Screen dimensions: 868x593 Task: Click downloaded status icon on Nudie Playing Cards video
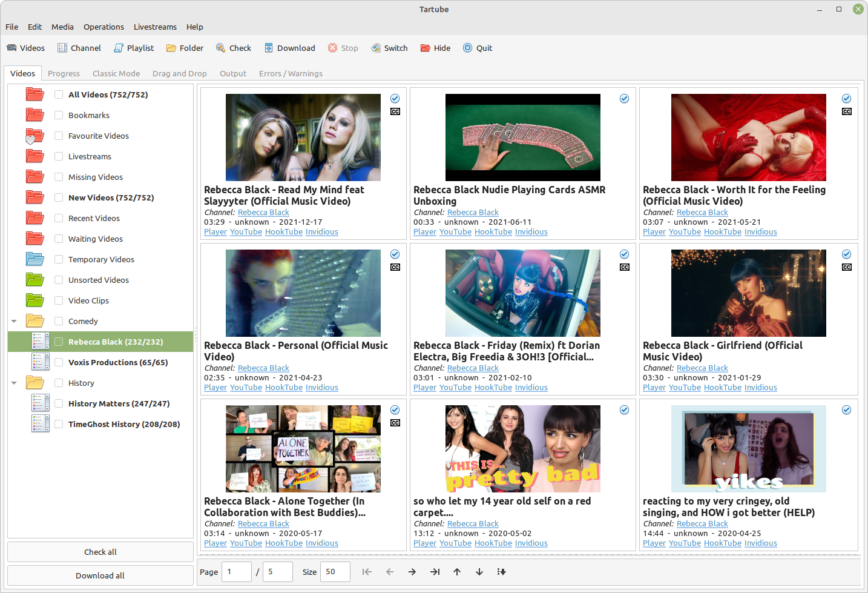click(624, 99)
